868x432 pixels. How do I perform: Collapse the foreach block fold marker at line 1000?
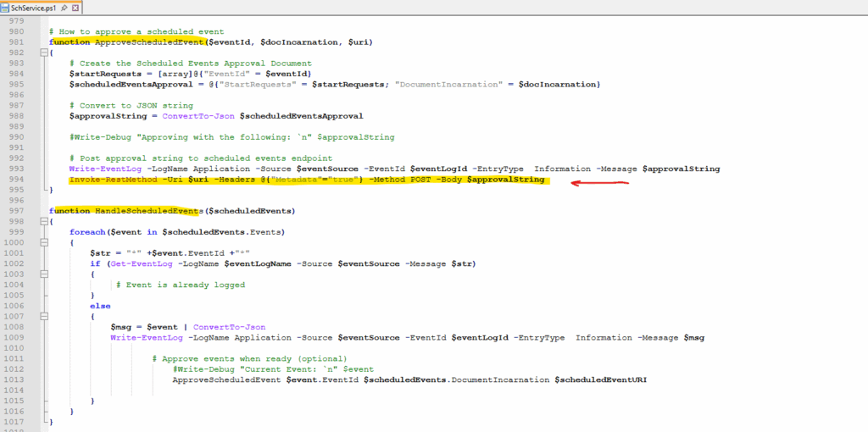(x=44, y=243)
